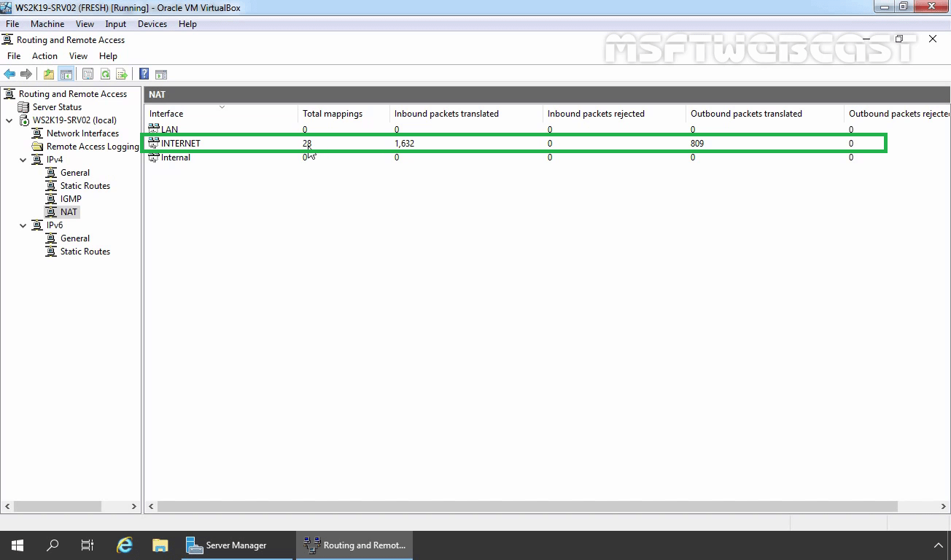Viewport: 951px width, 560px height.
Task: Click the Back navigation arrow in RRAS console
Action: tap(9, 73)
